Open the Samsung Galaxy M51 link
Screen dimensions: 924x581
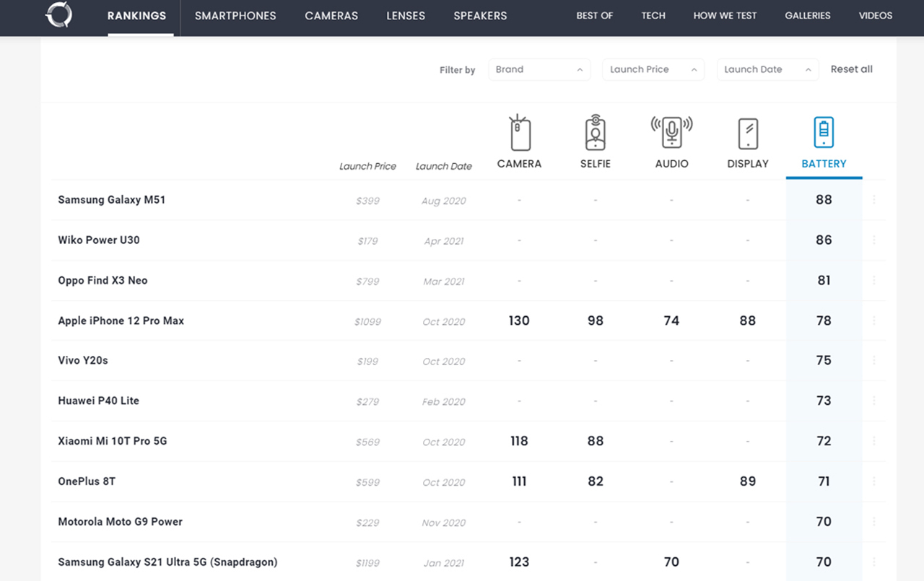click(x=112, y=200)
